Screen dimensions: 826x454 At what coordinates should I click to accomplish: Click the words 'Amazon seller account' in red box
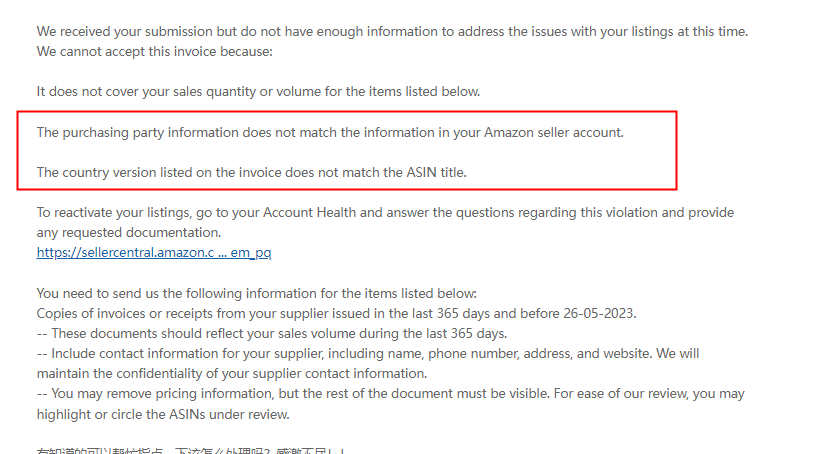[x=553, y=132]
